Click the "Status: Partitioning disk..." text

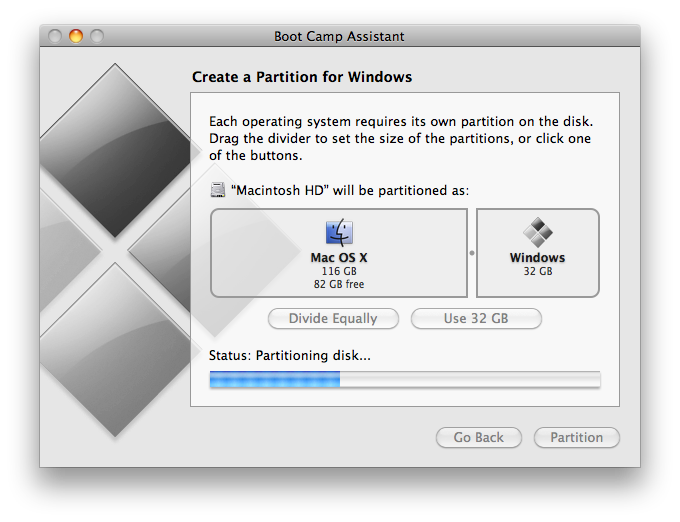(x=290, y=356)
